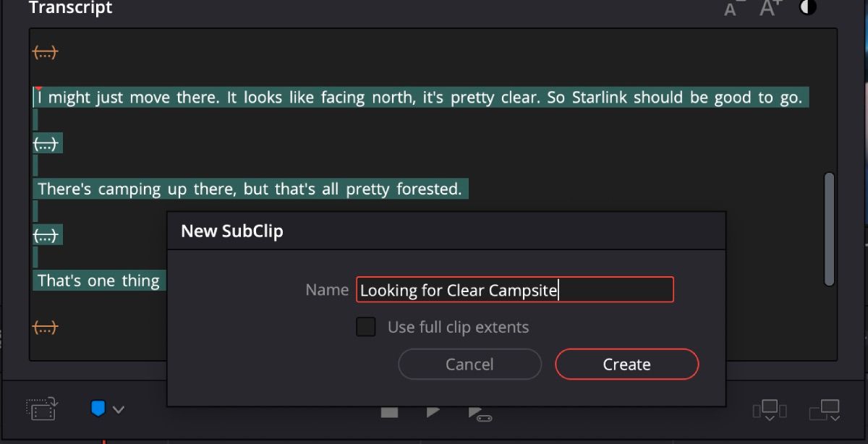The image size is (868, 444).
Task: Toggle transcript contrast with half-circle icon
Action: tap(807, 7)
